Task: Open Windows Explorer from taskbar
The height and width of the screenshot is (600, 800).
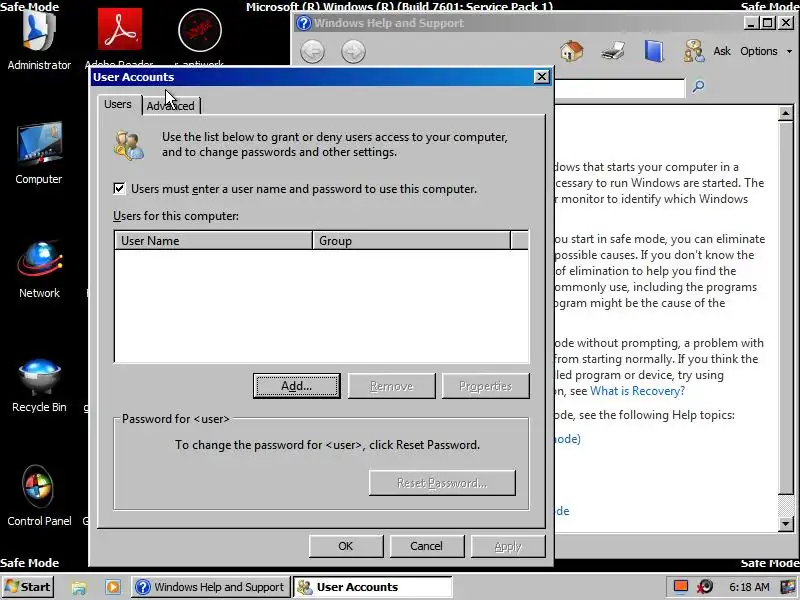Action: pyautogui.click(x=79, y=587)
